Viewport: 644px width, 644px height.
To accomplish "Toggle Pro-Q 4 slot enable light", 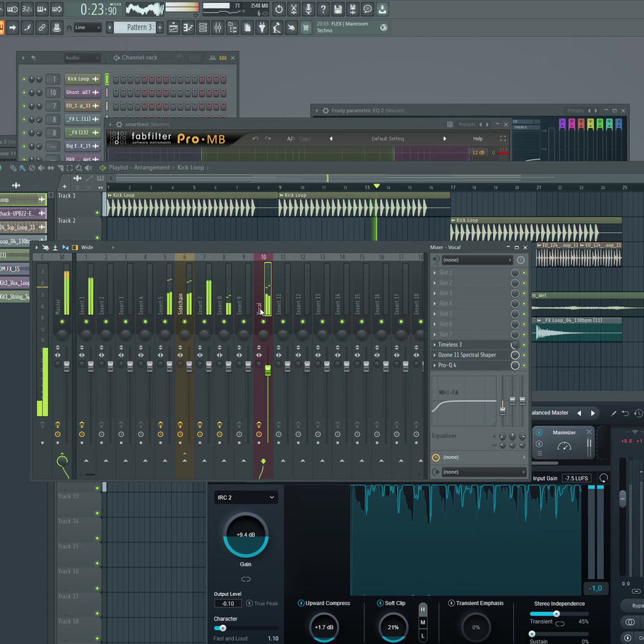I will tap(524, 365).
